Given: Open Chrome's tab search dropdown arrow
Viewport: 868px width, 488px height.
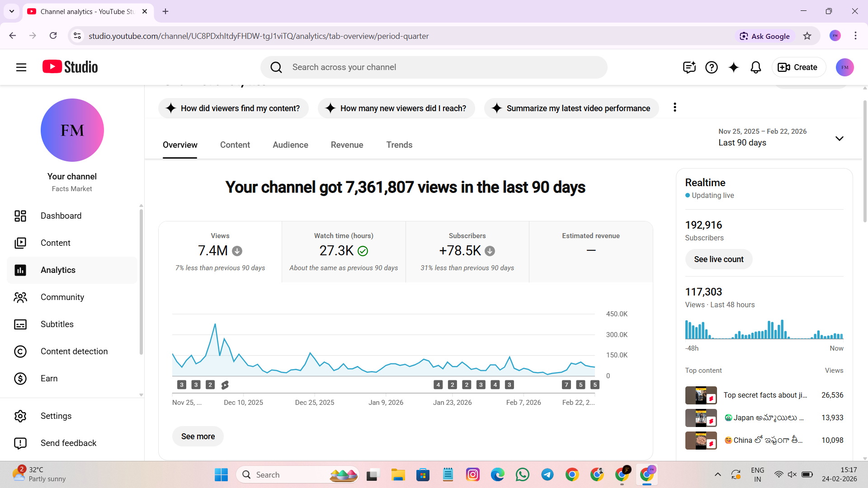Looking at the screenshot, I should 12,11.
